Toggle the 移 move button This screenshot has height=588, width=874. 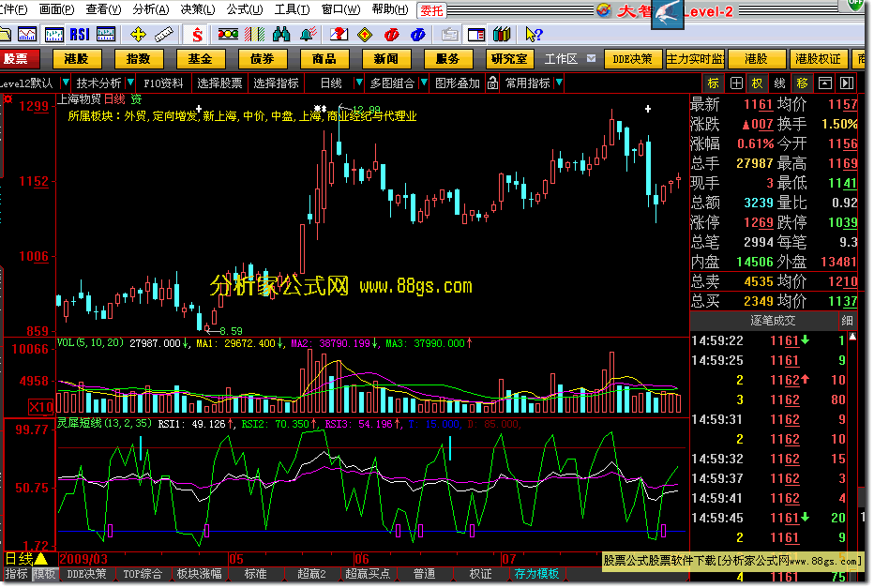pos(802,83)
